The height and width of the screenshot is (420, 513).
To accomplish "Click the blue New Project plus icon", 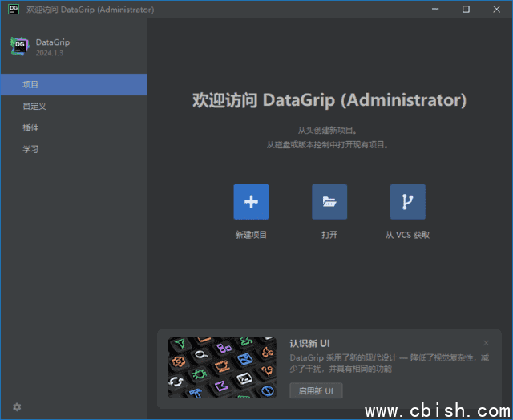I will [x=251, y=202].
